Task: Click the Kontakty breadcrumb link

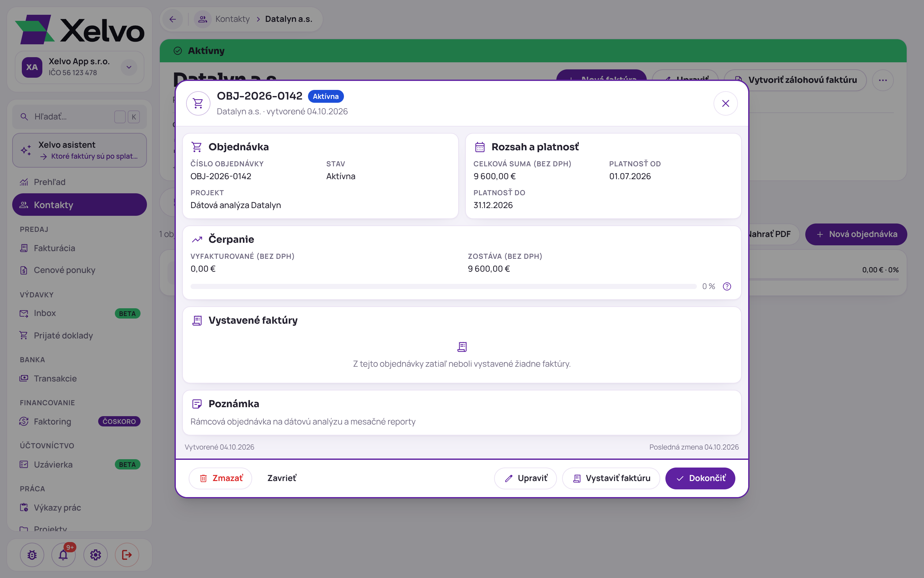Action: tap(232, 19)
